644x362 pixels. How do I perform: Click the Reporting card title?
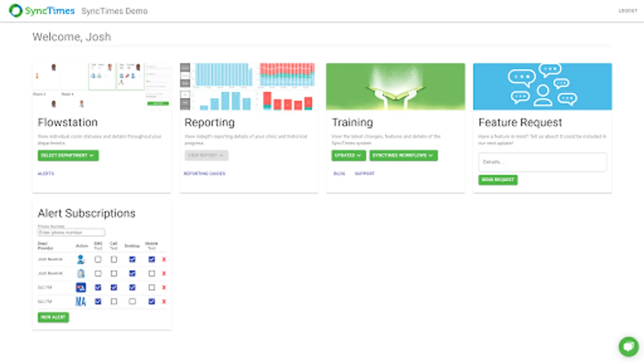pos(209,123)
